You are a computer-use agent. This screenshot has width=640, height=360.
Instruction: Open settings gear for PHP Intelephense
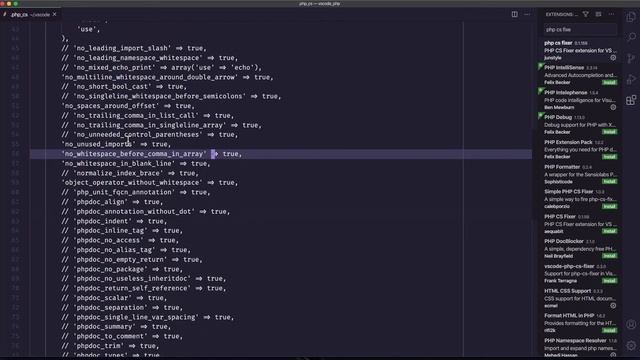(613, 107)
